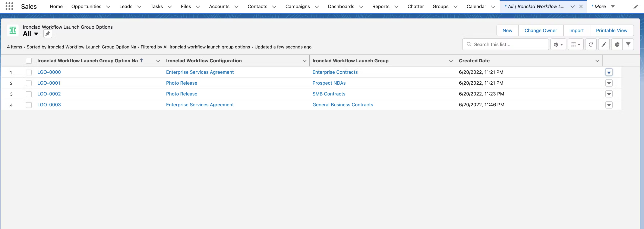Open Created Date column header menu
This screenshot has height=229, width=644.
point(597,61)
